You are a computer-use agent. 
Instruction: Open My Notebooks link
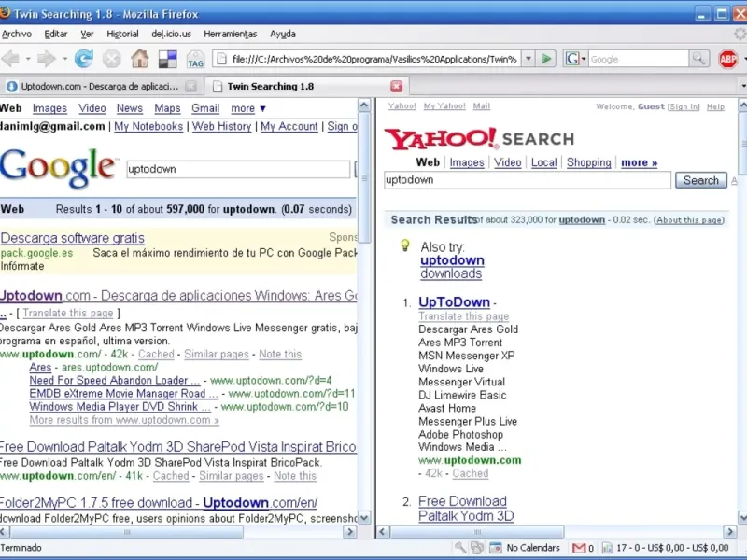tap(148, 126)
